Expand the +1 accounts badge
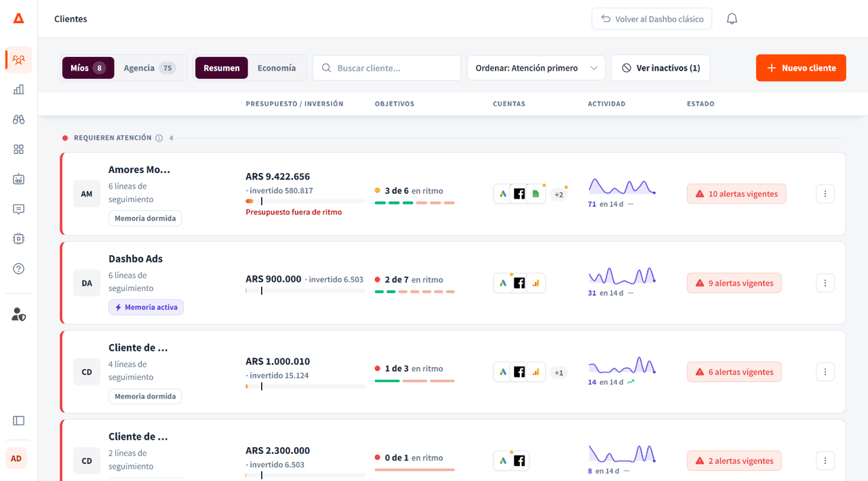 559,372
